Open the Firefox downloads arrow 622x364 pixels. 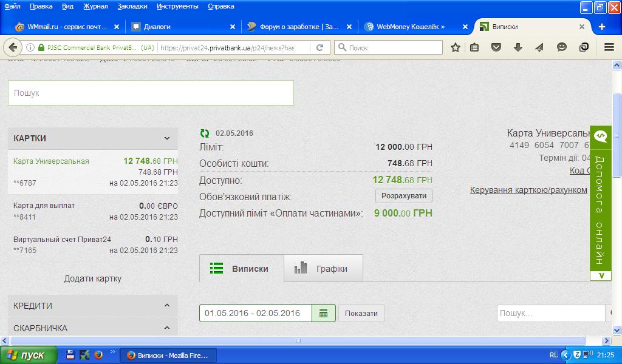[518, 47]
